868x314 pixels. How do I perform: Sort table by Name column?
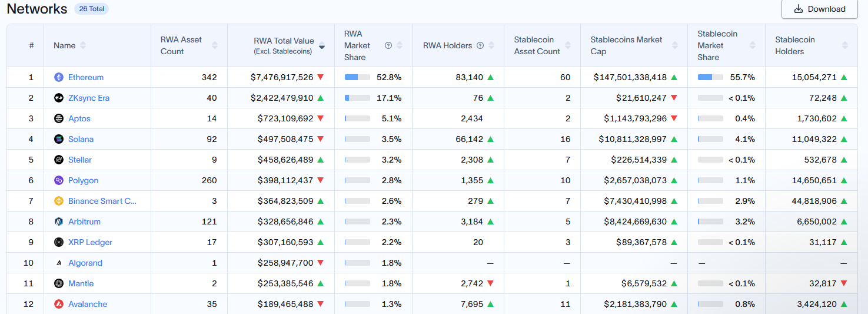[x=83, y=45]
